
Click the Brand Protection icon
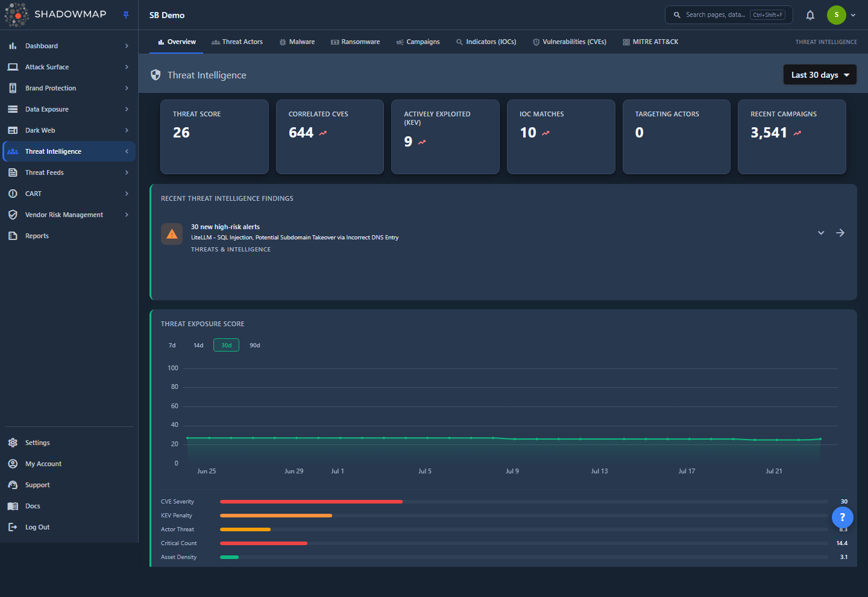(x=13, y=88)
